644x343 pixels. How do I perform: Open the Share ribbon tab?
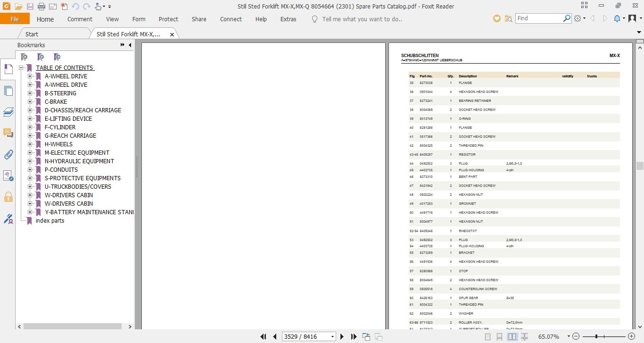199,19
